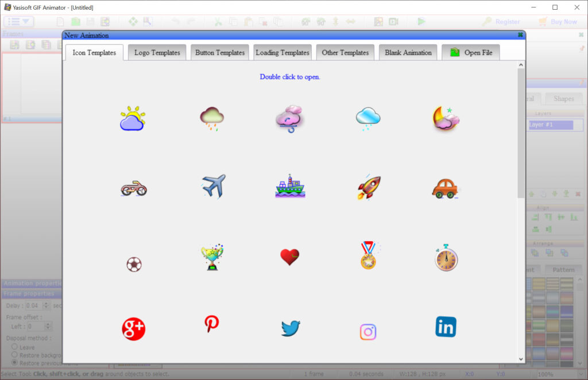The width and height of the screenshot is (588, 380).
Task: Open the Pattern tab in right panel
Action: pyautogui.click(x=563, y=269)
